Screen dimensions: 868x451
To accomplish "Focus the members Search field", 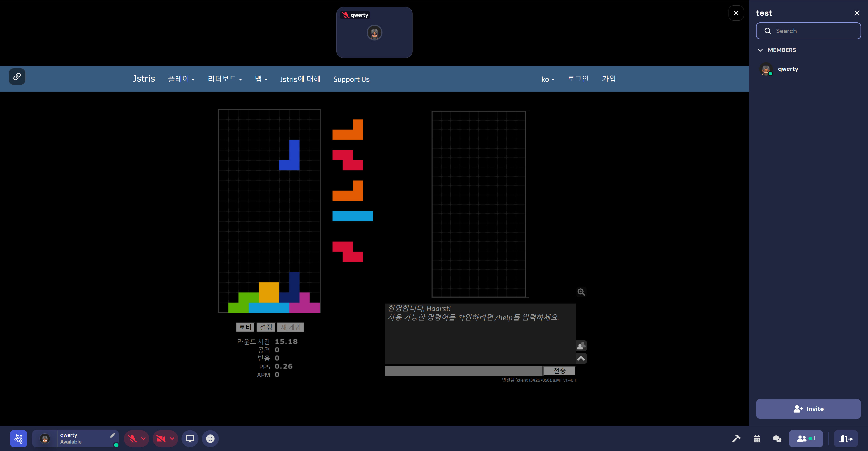I will [808, 31].
